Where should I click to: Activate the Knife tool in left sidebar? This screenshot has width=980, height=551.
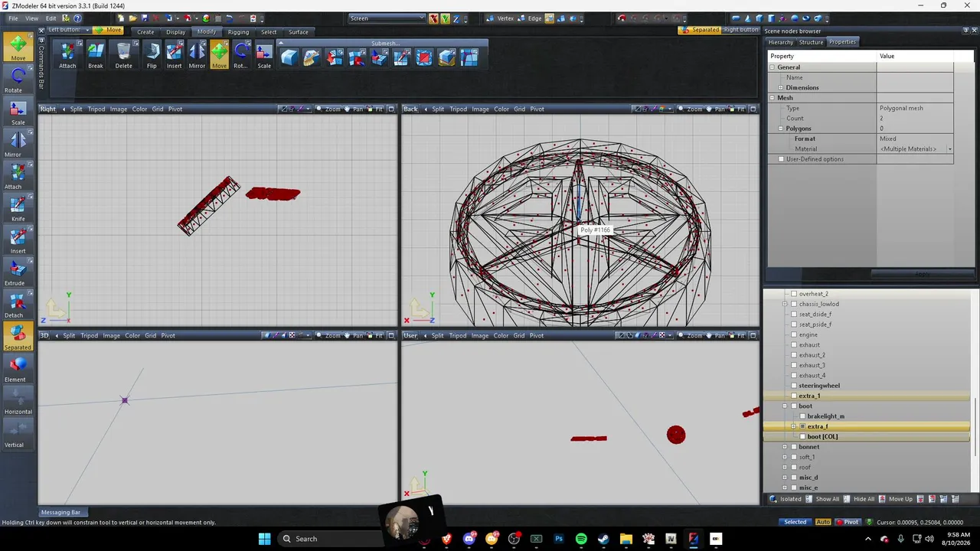tap(18, 208)
